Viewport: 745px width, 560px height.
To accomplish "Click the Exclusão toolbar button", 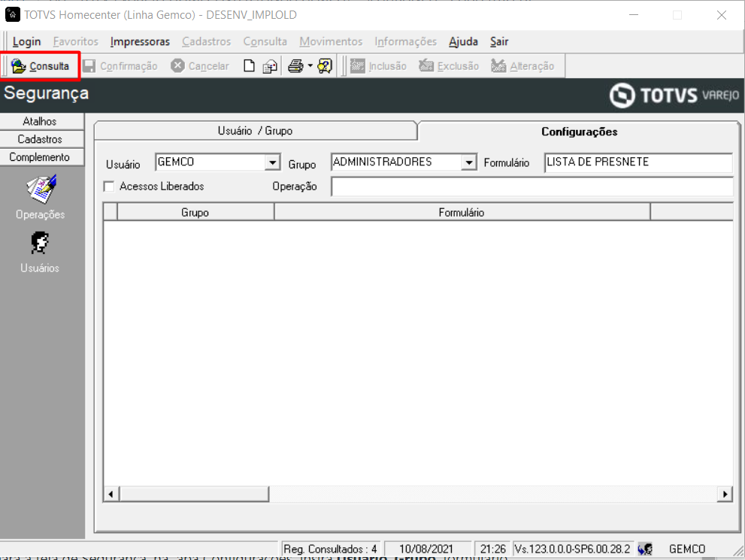I will [449, 66].
